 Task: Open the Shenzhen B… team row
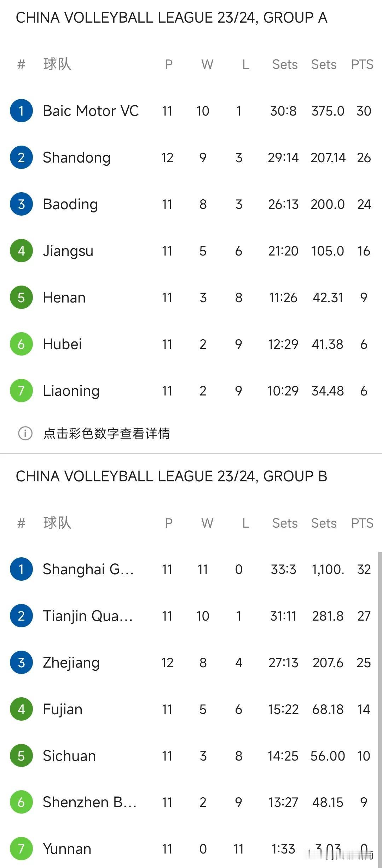click(x=191, y=802)
